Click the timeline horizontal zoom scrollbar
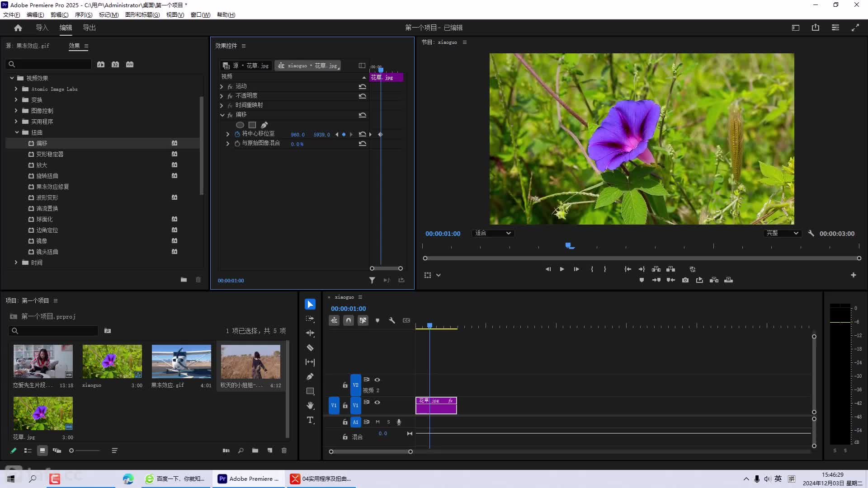868x488 pixels. pyautogui.click(x=371, y=452)
